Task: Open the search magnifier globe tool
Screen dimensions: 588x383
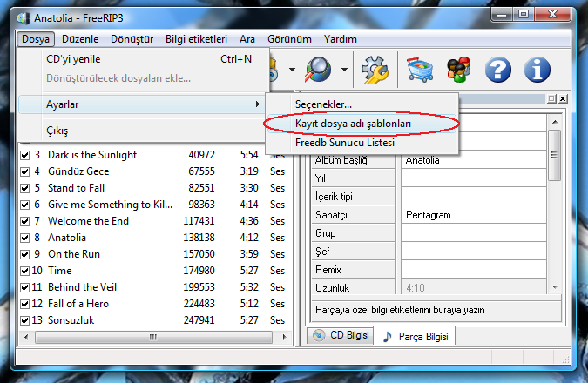Action: [318, 70]
